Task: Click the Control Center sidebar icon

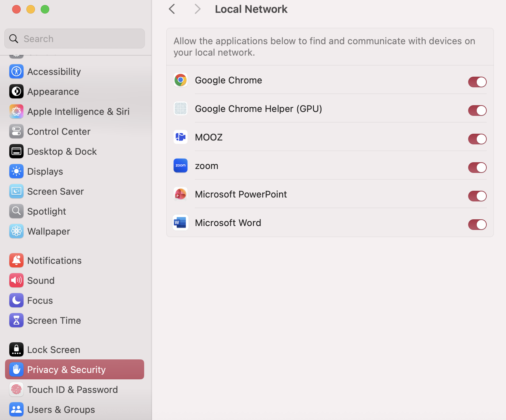Action: [x=16, y=132]
